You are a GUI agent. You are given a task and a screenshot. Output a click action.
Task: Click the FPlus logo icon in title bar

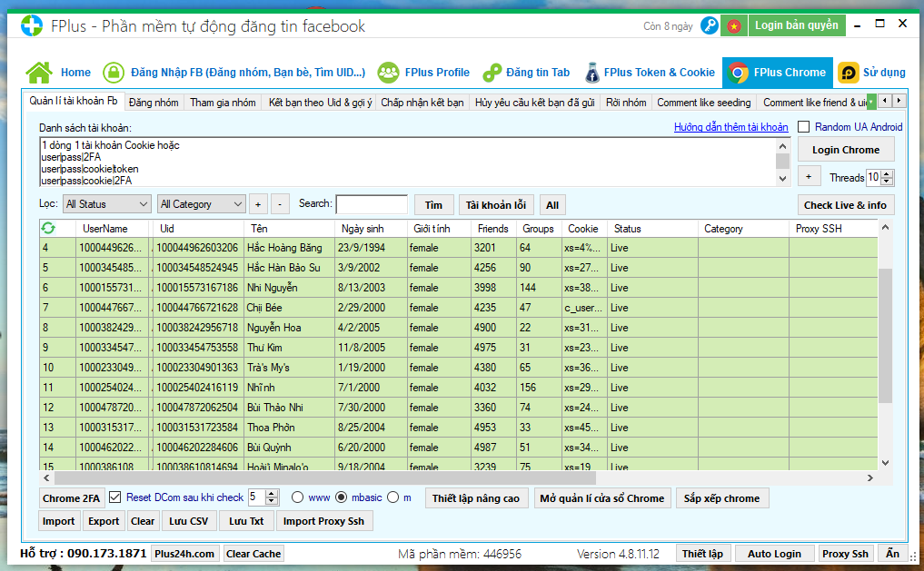32,26
